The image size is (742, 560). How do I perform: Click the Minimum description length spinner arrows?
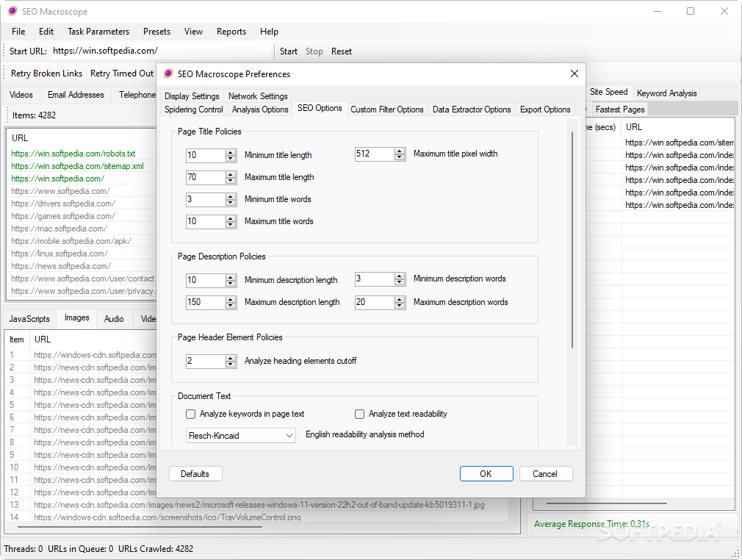point(231,280)
